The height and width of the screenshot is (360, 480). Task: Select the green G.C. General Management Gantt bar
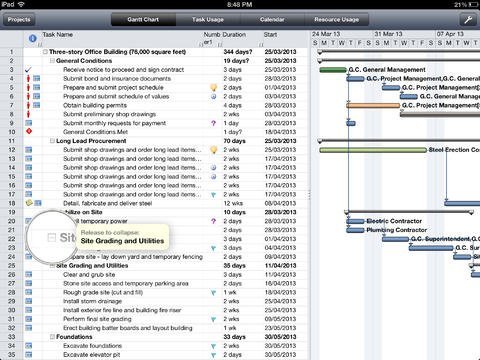click(x=333, y=70)
